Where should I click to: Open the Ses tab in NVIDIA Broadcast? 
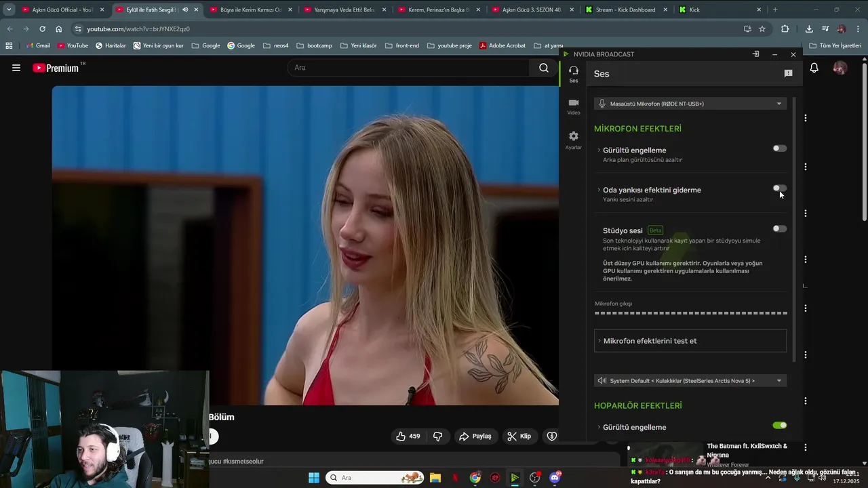point(574,74)
